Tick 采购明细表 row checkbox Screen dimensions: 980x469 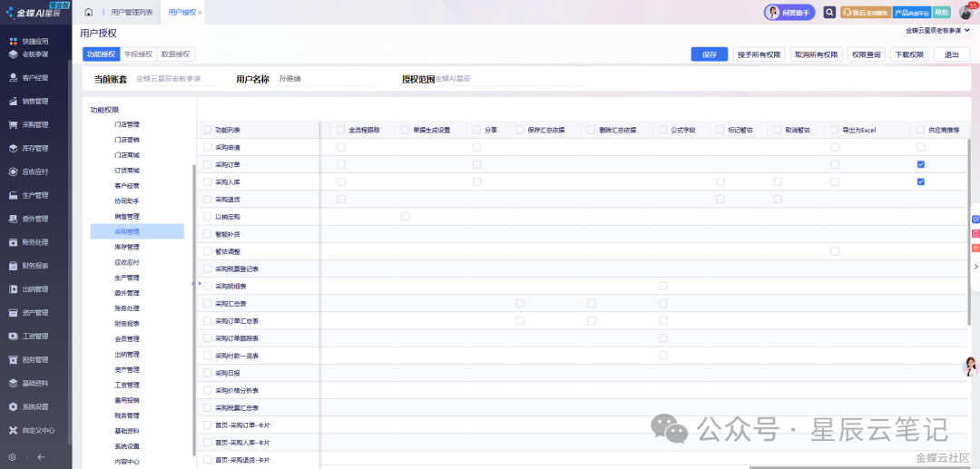tap(208, 286)
